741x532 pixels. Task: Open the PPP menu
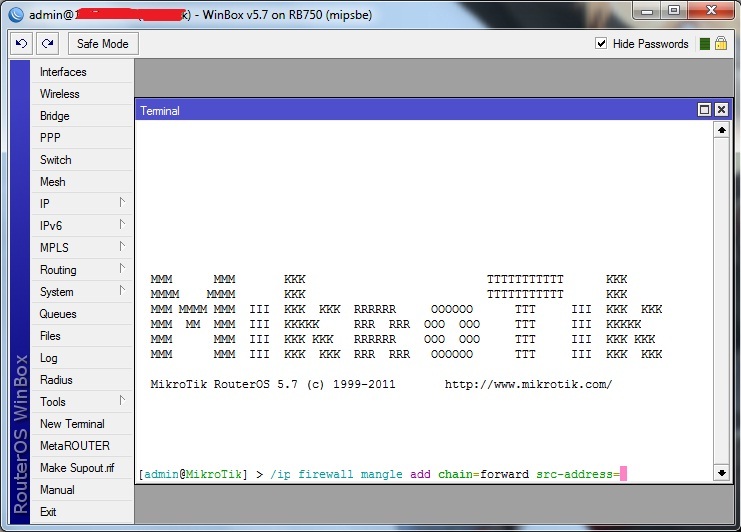pos(81,137)
